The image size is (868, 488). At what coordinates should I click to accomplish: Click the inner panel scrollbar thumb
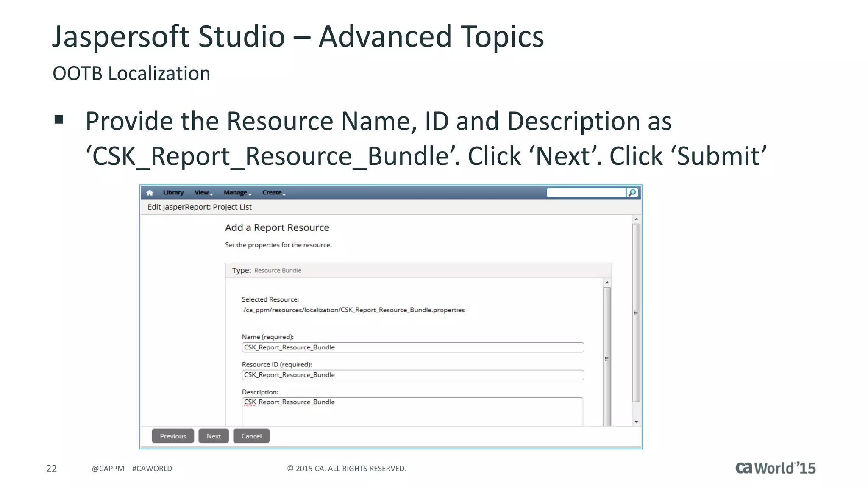click(607, 357)
